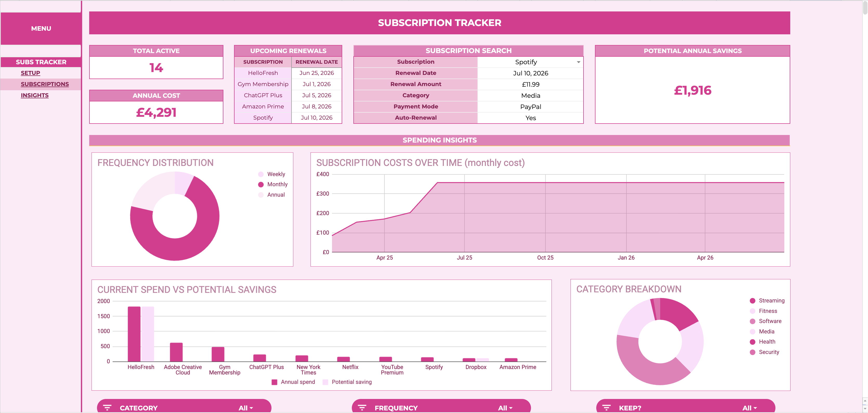The width and height of the screenshot is (868, 413).
Task: Open the SETUP link in the menu
Action: [30, 73]
